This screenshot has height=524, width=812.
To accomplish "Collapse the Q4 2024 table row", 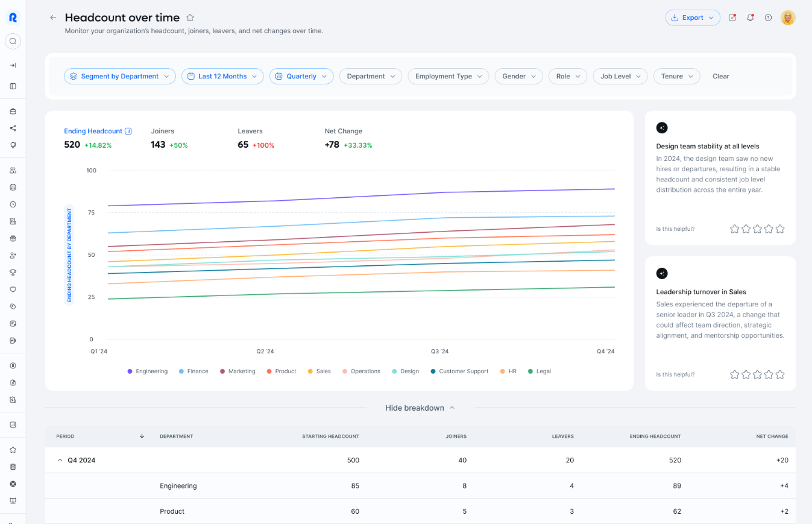I will (60, 459).
